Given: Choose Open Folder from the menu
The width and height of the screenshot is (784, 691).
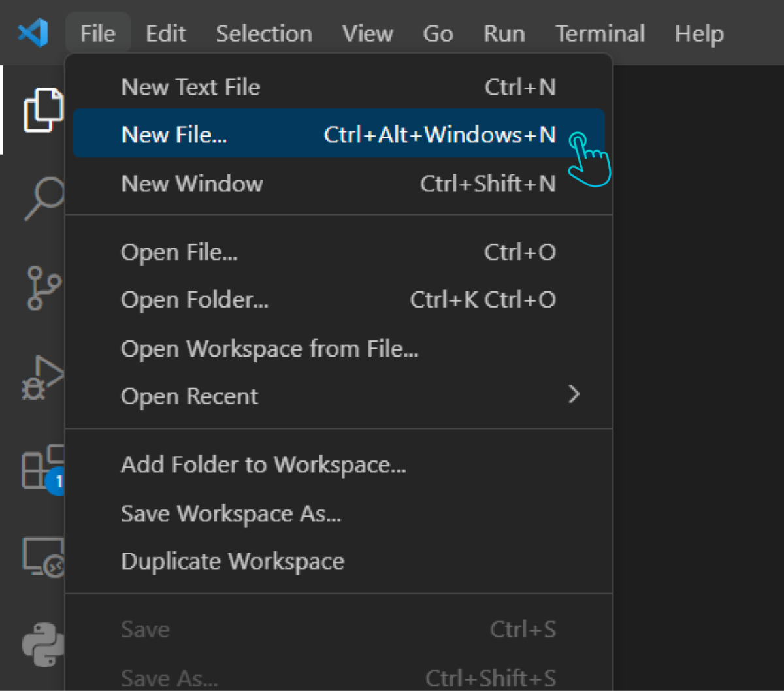Looking at the screenshot, I should click(x=195, y=300).
